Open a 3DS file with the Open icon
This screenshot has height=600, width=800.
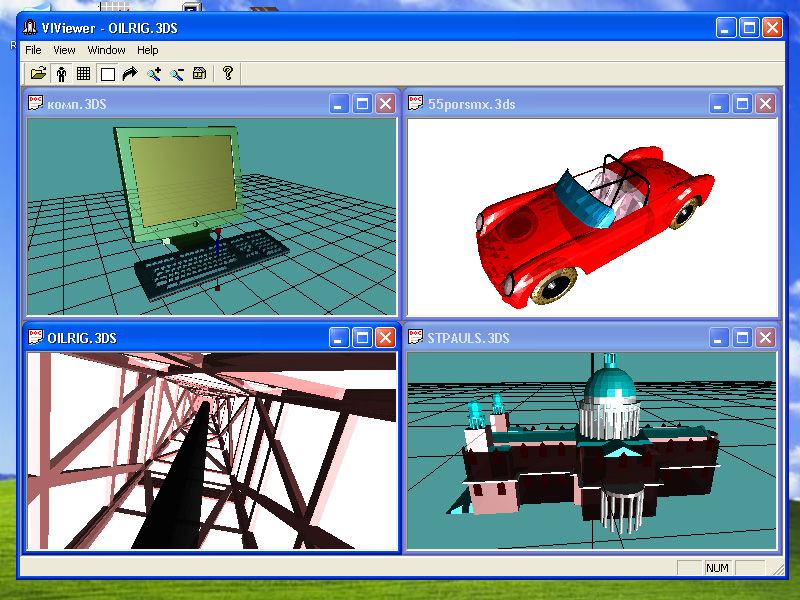(40, 72)
